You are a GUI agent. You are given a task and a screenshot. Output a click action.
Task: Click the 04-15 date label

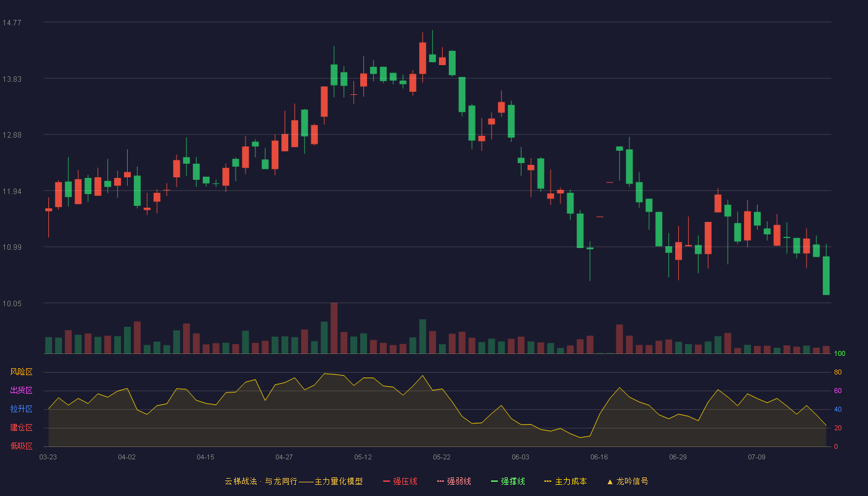pos(205,457)
